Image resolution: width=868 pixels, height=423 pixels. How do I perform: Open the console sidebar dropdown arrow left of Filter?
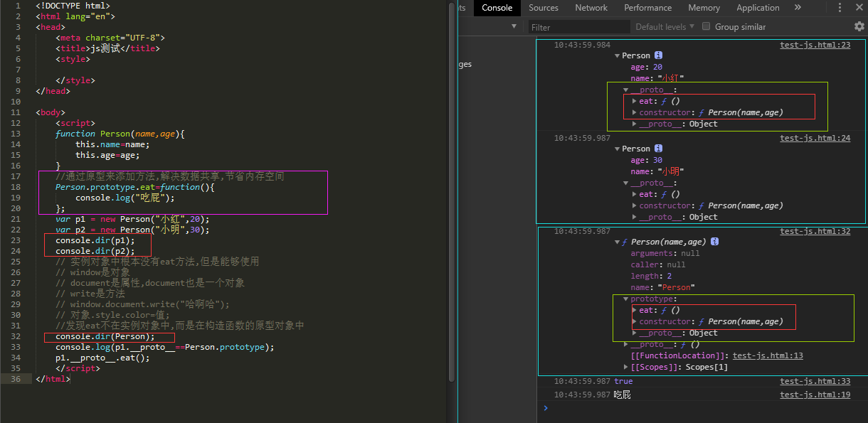click(514, 26)
